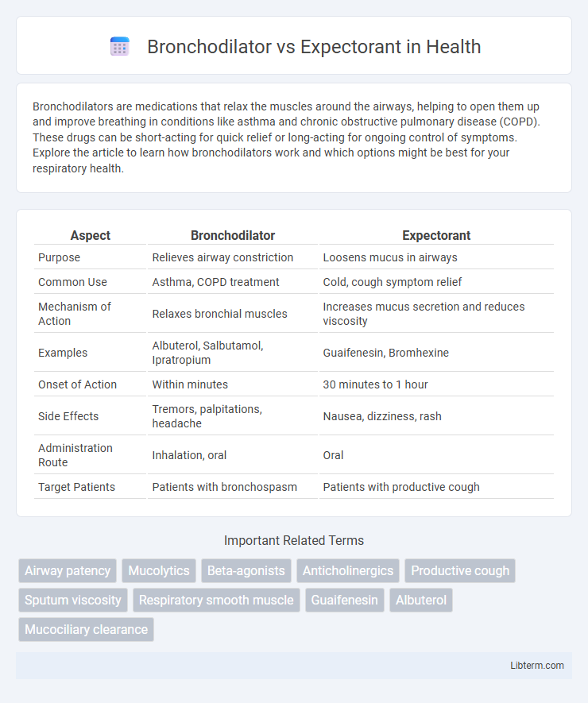
Task: Choose the Productive cough tag
Action: click(x=460, y=570)
